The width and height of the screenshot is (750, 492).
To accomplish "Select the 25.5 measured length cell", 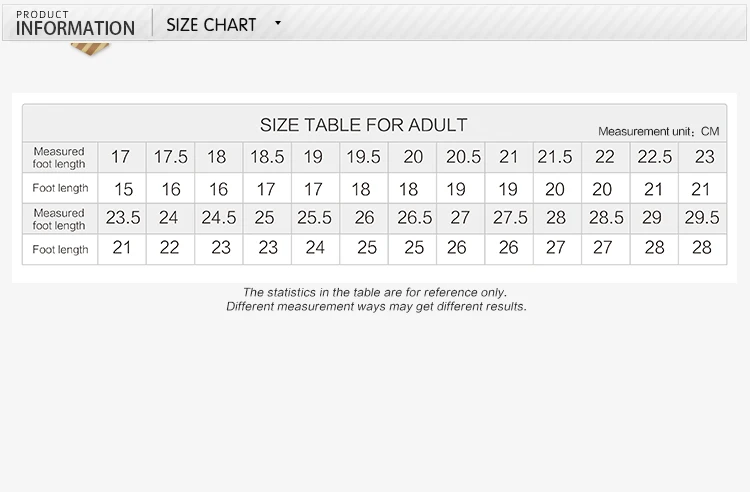I will 314,218.
